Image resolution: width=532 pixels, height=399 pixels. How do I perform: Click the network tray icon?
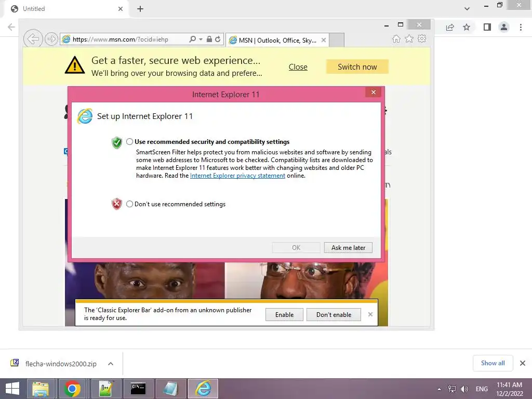(x=451, y=389)
